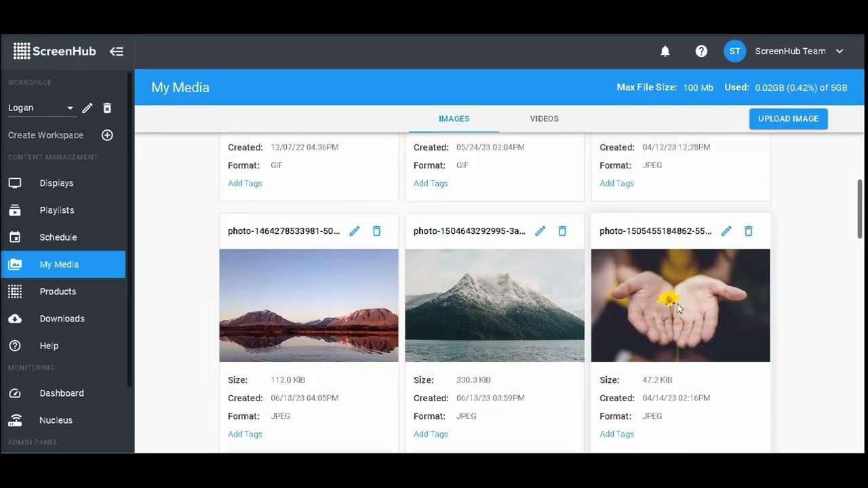Screen dimensions: 868x488
Task: Click the 06/13/23 03:59PM created date
Action: tap(490, 398)
